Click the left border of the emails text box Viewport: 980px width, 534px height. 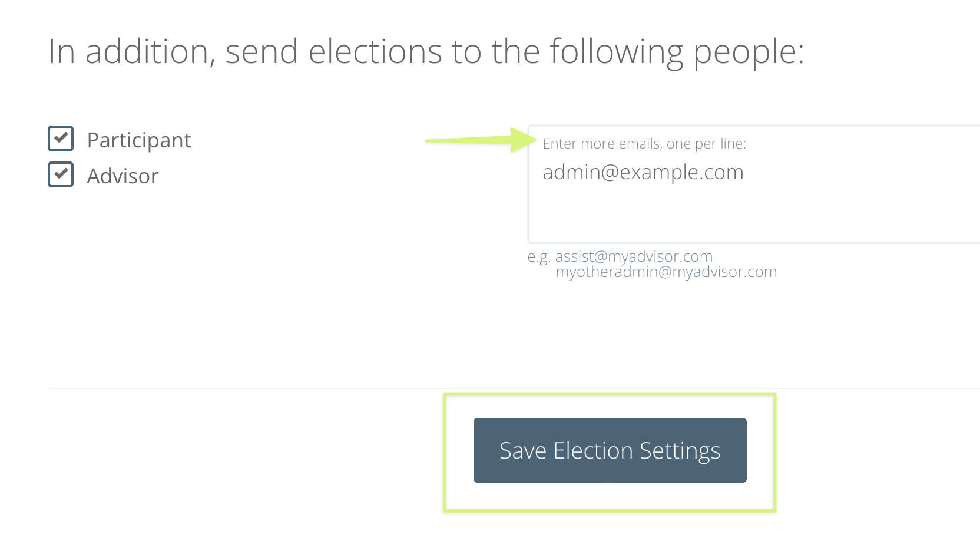pyautogui.click(x=529, y=184)
